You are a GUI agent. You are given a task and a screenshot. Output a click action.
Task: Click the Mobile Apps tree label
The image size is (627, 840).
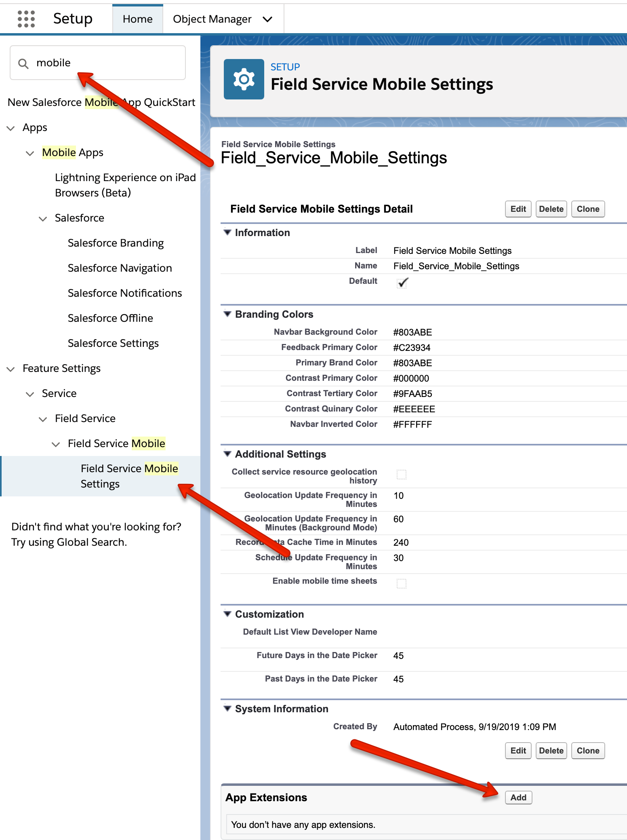[73, 152]
